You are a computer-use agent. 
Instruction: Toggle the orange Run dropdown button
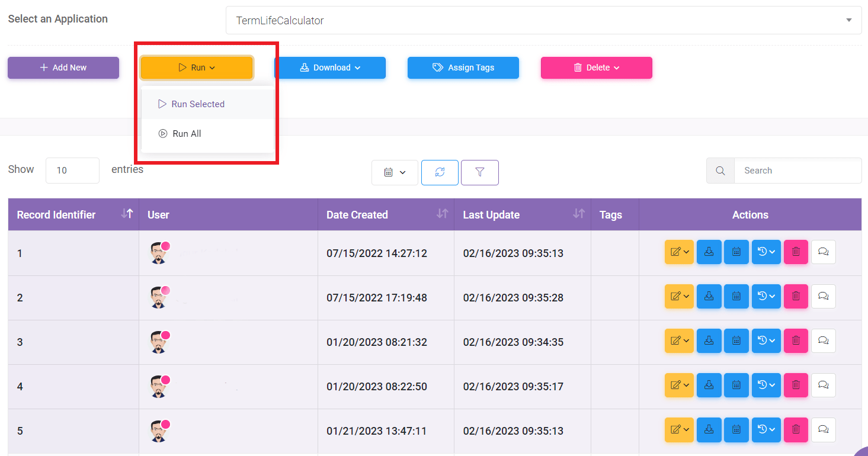tap(197, 68)
